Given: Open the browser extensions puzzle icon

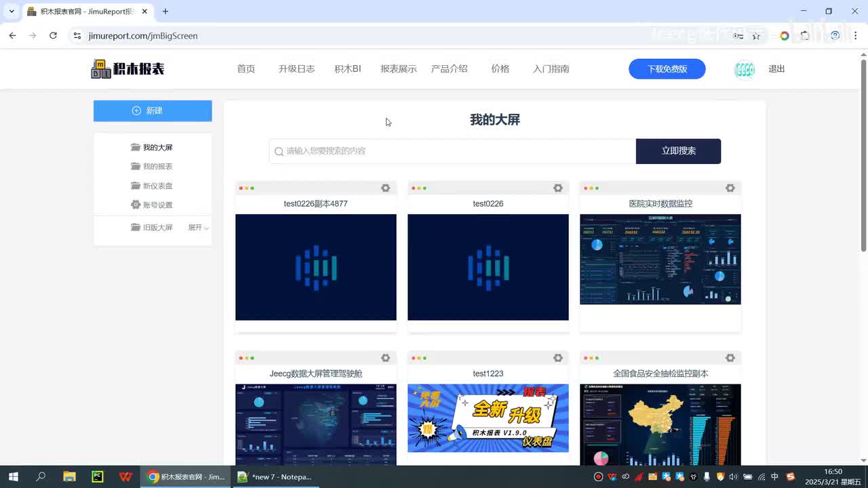Looking at the screenshot, I should click(x=805, y=35).
